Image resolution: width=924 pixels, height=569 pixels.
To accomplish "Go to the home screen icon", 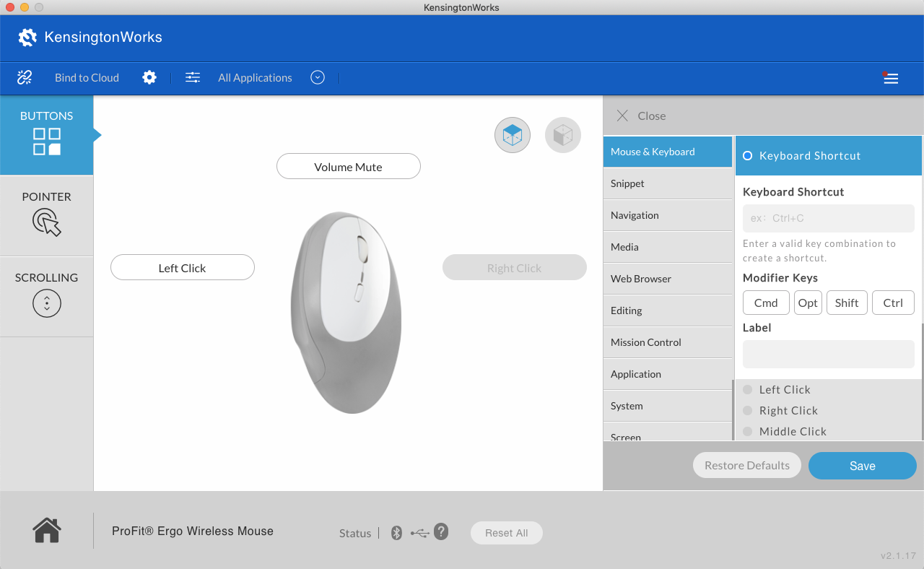I will [x=47, y=531].
